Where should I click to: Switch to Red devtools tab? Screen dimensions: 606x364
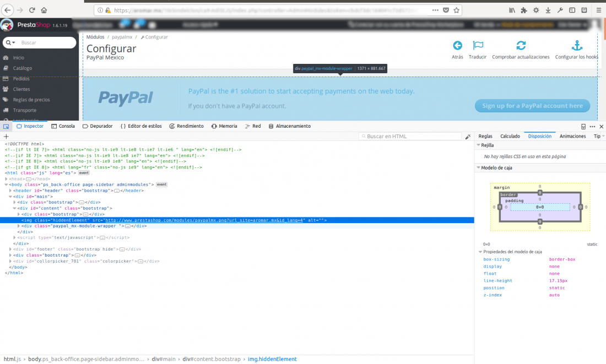click(253, 126)
